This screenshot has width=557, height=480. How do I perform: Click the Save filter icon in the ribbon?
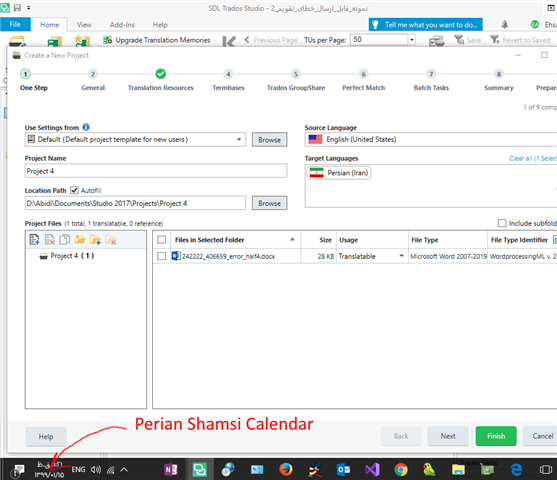[467, 40]
